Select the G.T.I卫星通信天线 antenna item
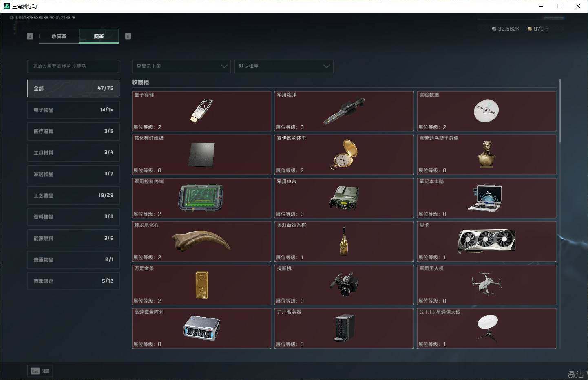 [486, 328]
